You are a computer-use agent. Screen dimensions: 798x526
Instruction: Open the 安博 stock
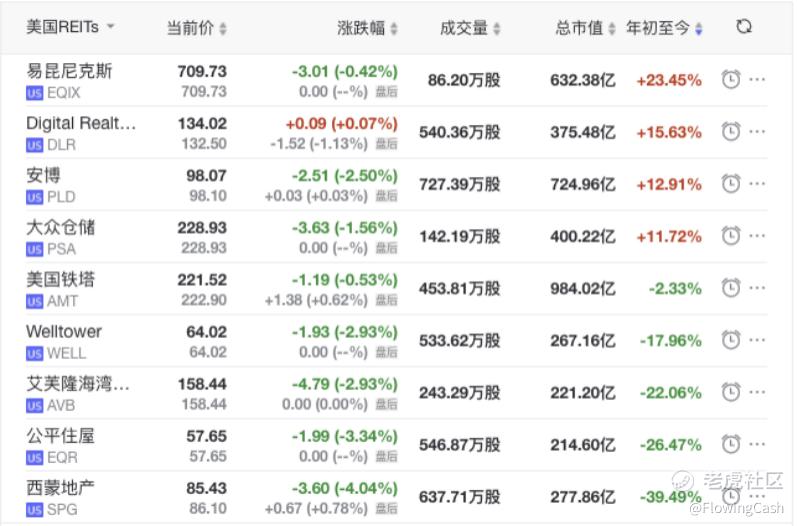click(x=43, y=176)
